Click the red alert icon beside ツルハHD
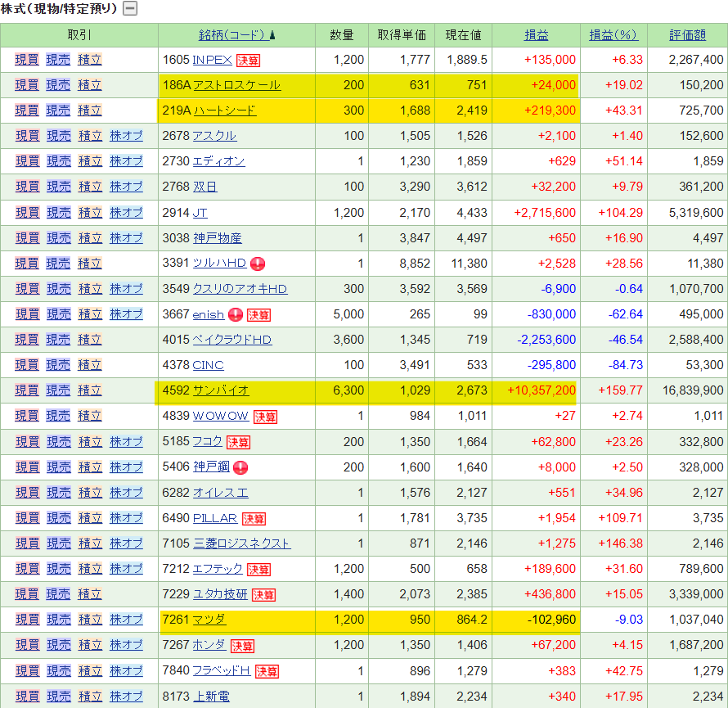Viewport: 728px width, 708px height. [x=258, y=264]
